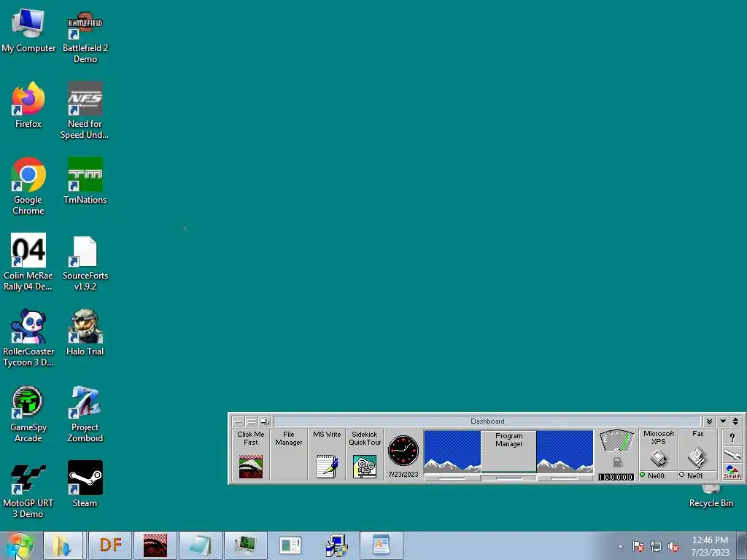Open the Windows Start menu orb
This screenshot has height=560, width=747.
20,545
